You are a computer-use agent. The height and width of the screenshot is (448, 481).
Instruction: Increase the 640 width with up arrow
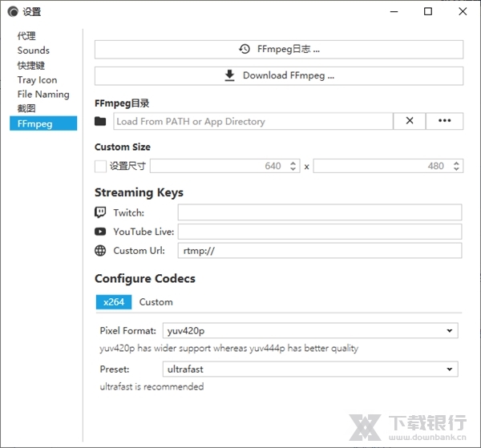coord(293,163)
